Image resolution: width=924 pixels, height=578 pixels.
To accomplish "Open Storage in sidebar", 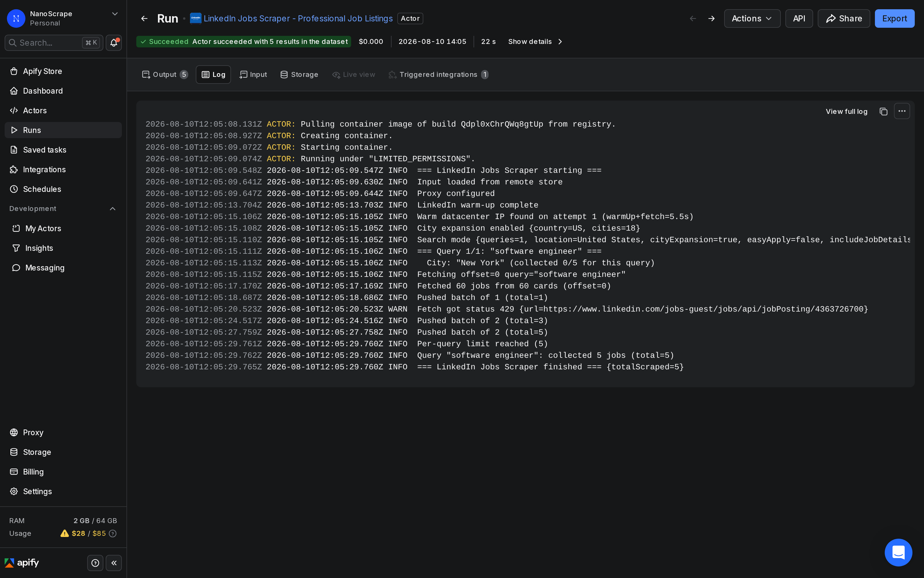I will tap(63, 452).
